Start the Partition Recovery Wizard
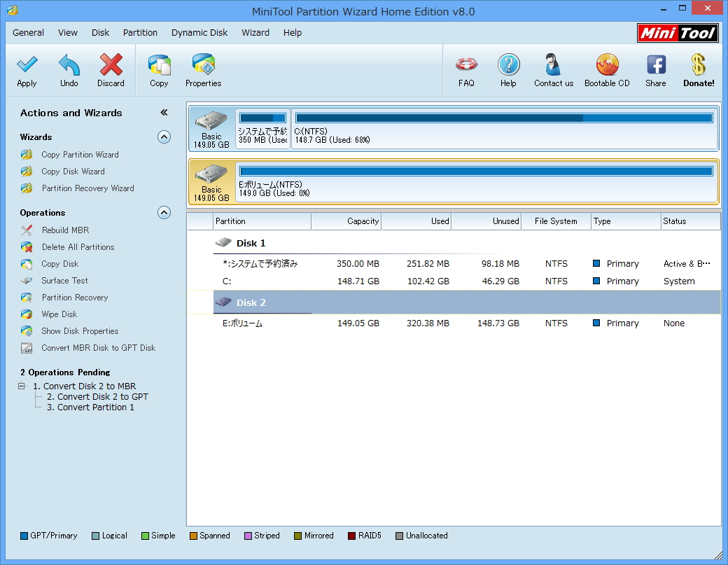Screen dimensions: 728x565 click(x=87, y=188)
